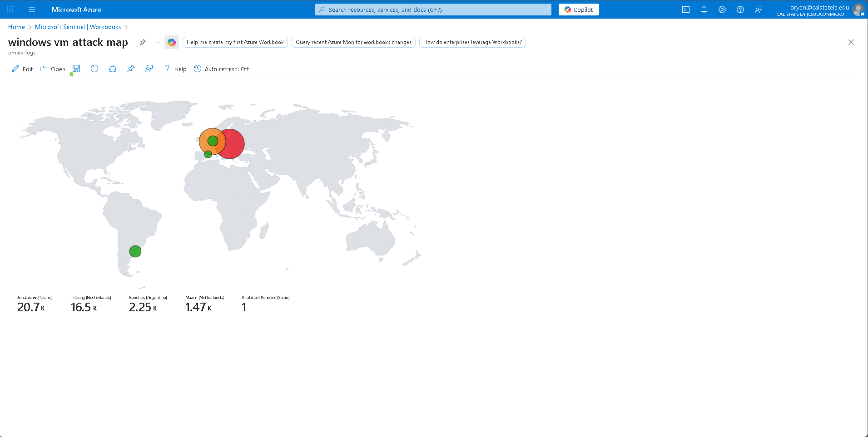Focus the Search resources, services, and docs box

[433, 10]
